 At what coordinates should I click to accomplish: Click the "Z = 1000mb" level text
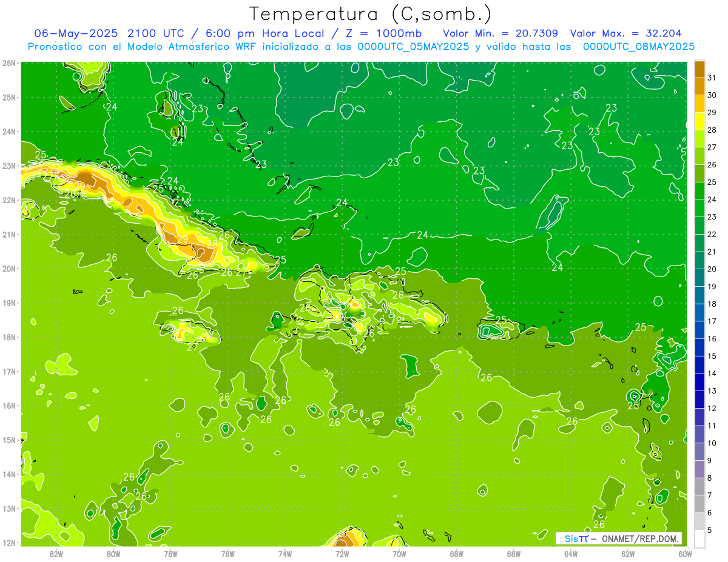383,33
